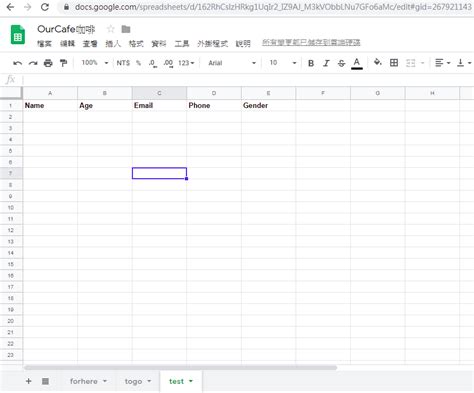Viewport: 474px width, 393px height.
Task: Select column C header
Action: click(x=159, y=93)
